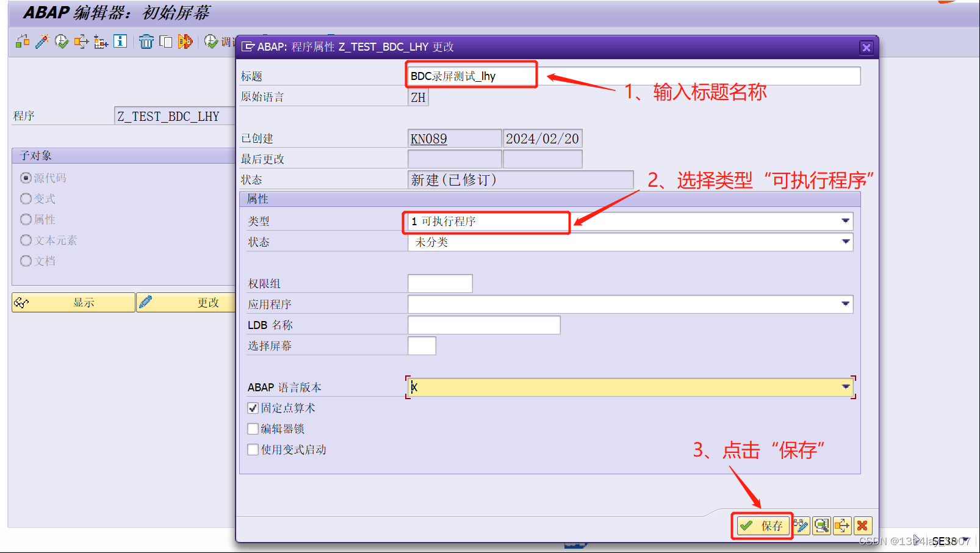Click the ABAP 语言版本 label
This screenshot has width=980, height=553.
click(x=284, y=388)
